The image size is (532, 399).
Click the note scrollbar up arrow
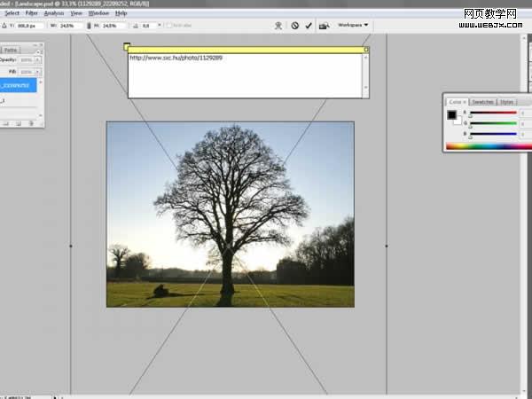(365, 58)
